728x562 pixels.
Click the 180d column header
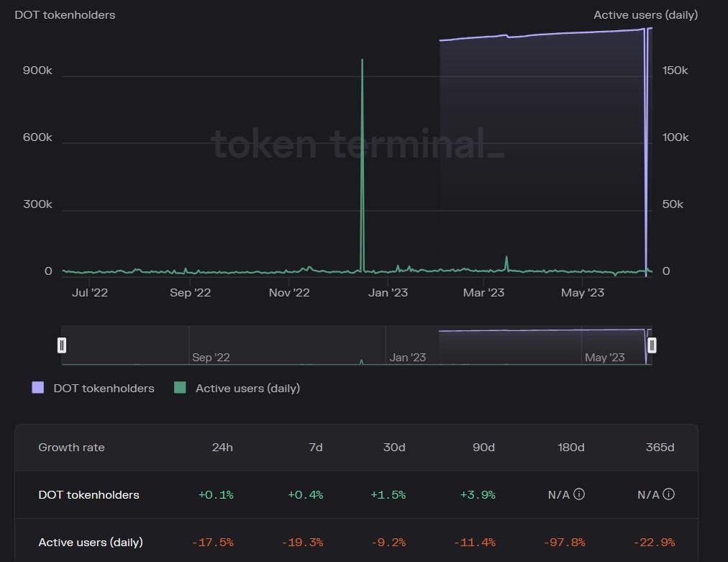tap(570, 448)
